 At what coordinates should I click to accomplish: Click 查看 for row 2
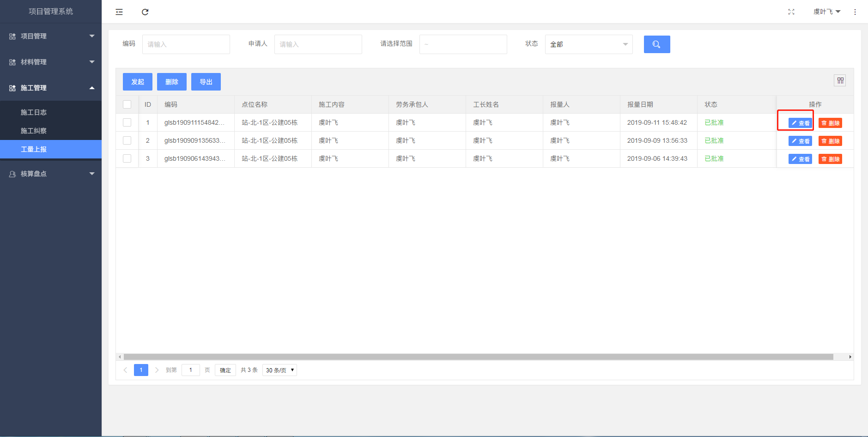(800, 141)
